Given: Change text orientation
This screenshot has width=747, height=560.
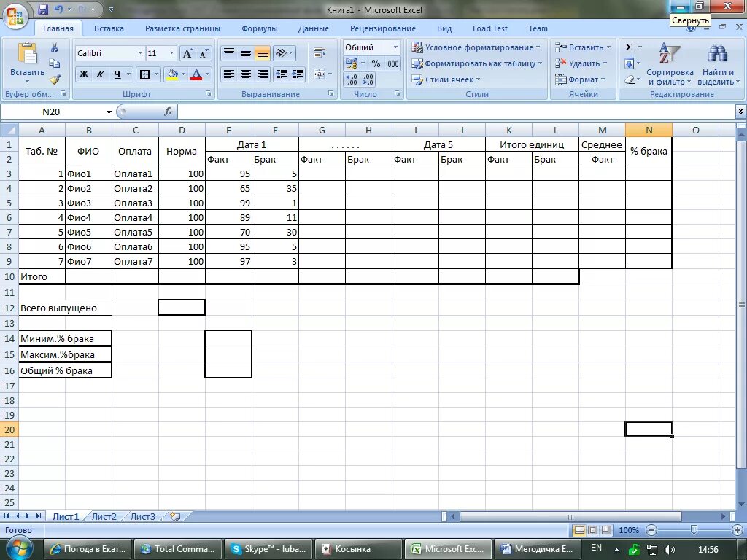Looking at the screenshot, I should click(x=285, y=52).
